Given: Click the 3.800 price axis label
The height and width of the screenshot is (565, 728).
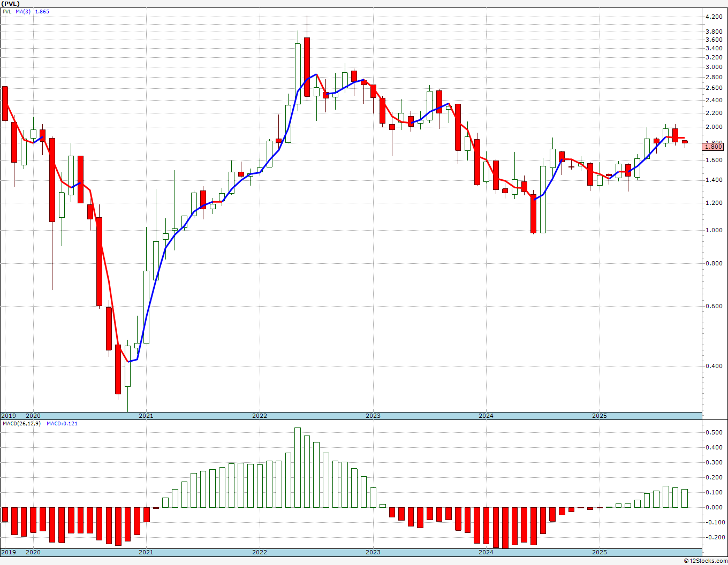Looking at the screenshot, I should pos(714,32).
